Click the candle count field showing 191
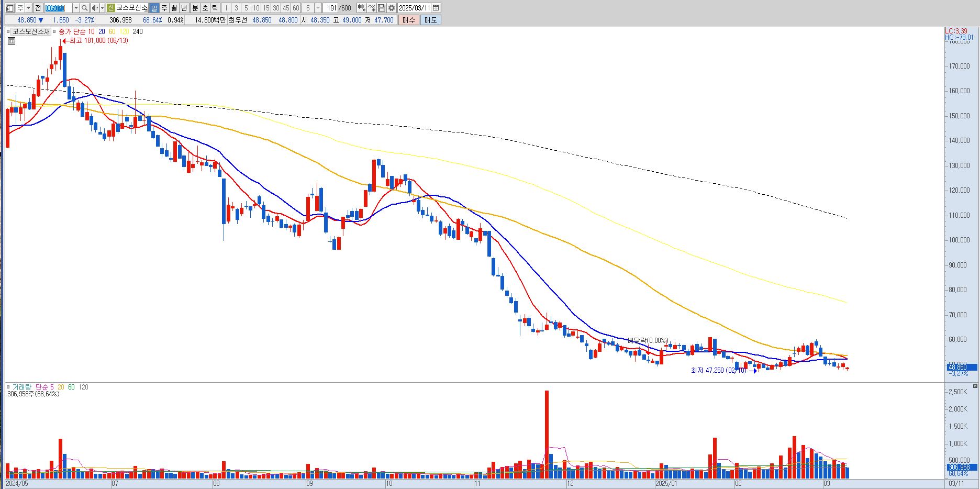This screenshot has height=489, width=980. pyautogui.click(x=331, y=8)
